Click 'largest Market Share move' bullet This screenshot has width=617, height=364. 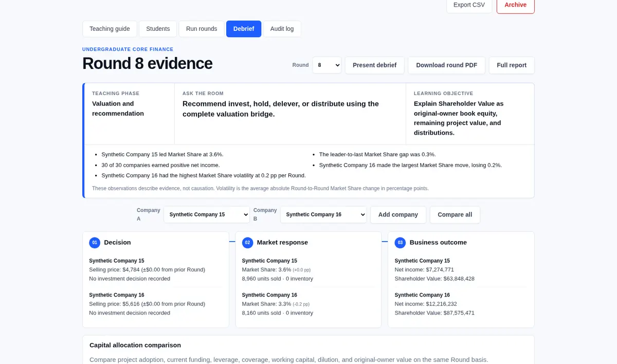click(x=410, y=165)
